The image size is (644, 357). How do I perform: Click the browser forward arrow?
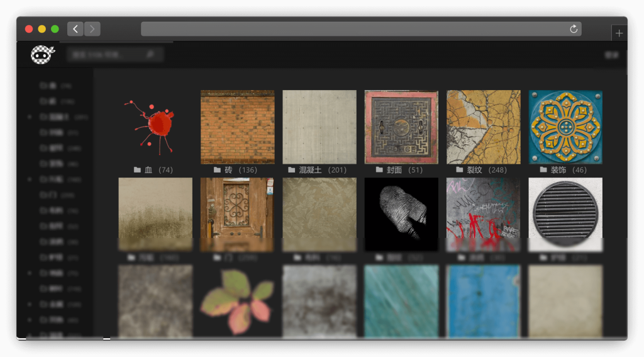click(x=92, y=29)
